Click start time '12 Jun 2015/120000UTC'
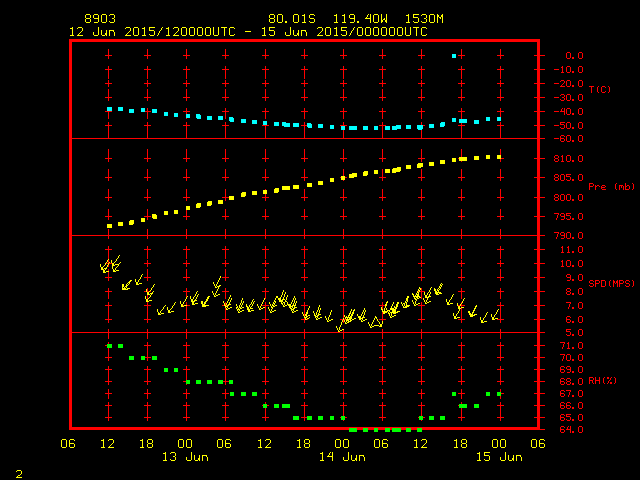Viewport: 640px width, 480px height. (x=152, y=32)
